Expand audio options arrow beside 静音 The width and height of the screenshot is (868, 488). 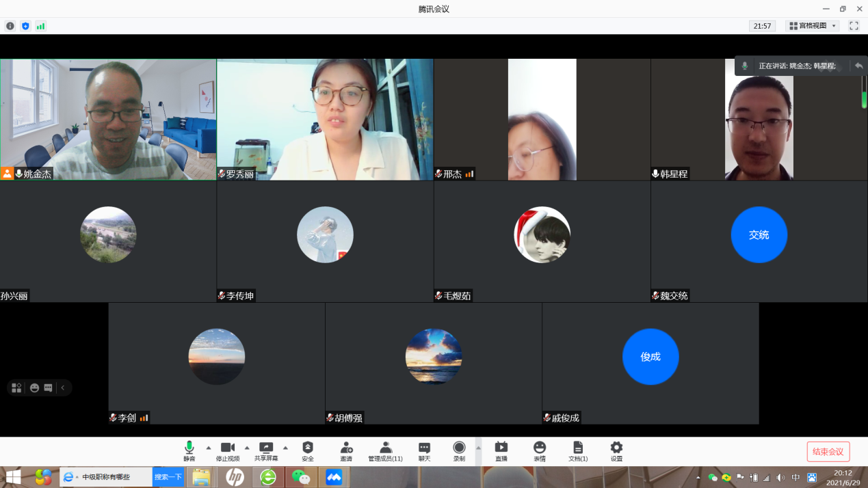click(209, 448)
